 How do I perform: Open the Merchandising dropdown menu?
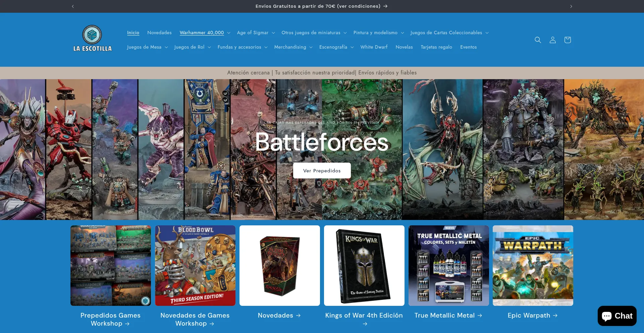[x=293, y=47]
